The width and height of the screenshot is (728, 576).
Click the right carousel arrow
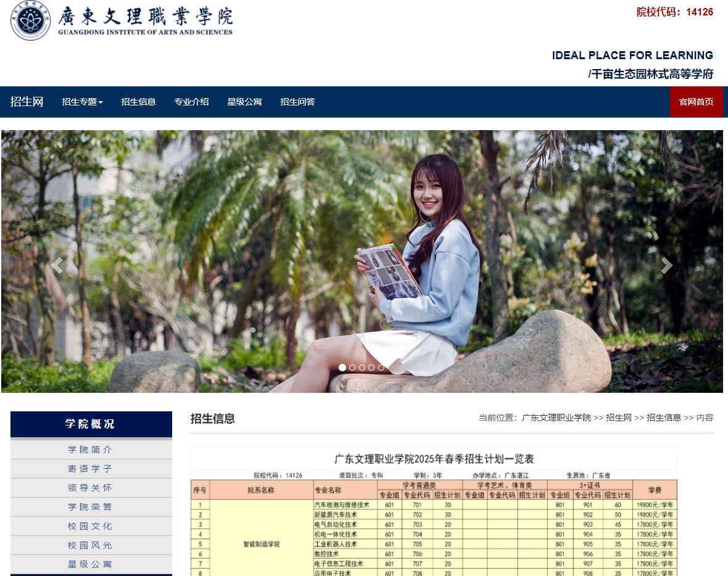tap(666, 265)
